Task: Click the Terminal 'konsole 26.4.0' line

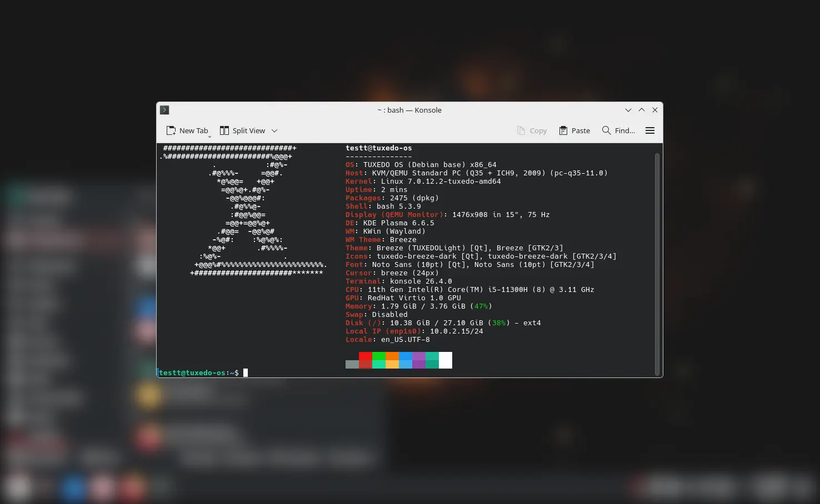Action: coord(399,281)
